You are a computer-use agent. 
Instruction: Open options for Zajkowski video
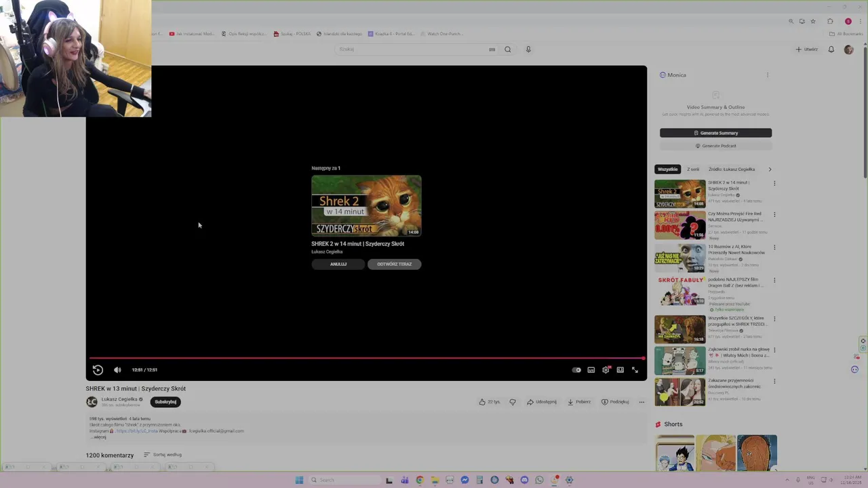point(774,350)
